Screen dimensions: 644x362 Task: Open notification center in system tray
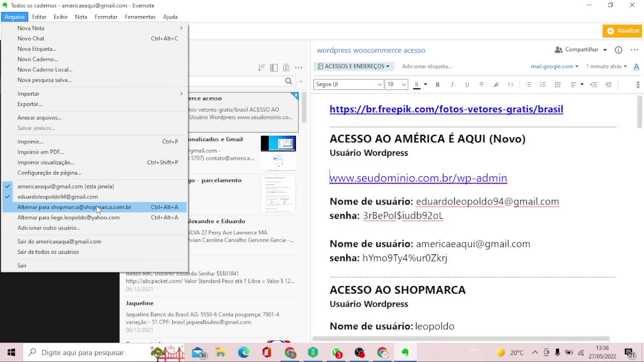(x=629, y=352)
